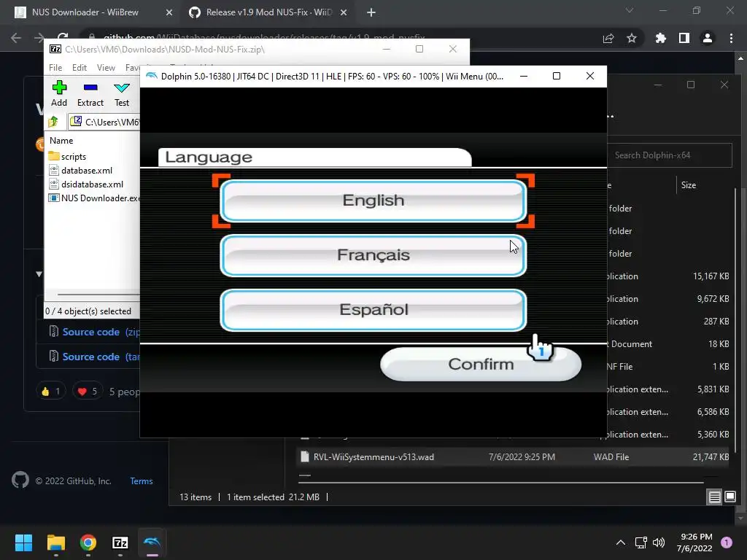Open Chrome from taskbar

pos(88,542)
